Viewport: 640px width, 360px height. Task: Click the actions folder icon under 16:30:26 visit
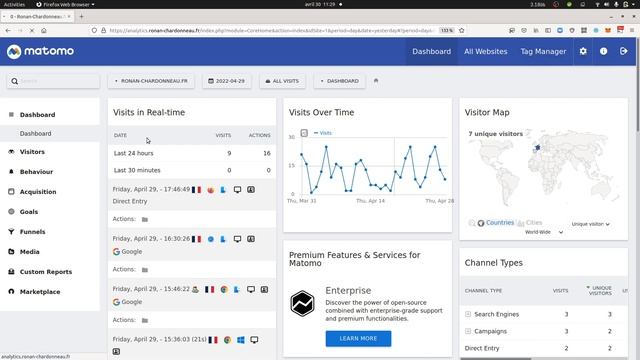click(145, 270)
